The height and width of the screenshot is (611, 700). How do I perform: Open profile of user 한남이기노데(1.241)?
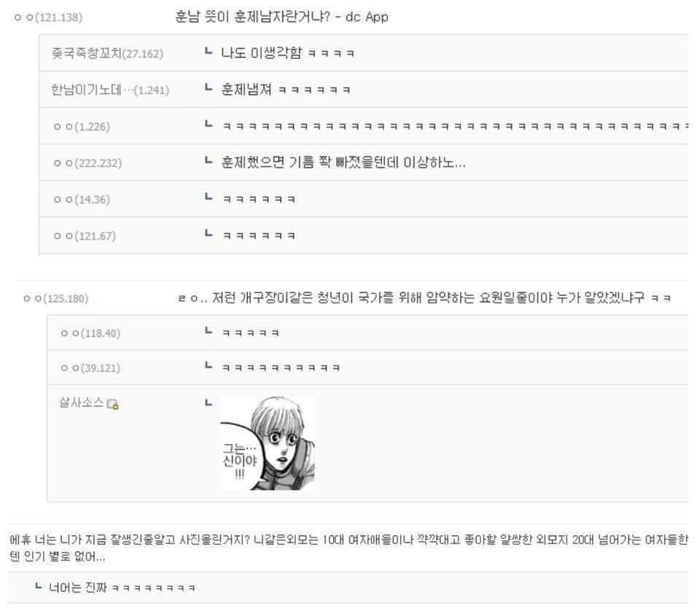click(x=110, y=90)
